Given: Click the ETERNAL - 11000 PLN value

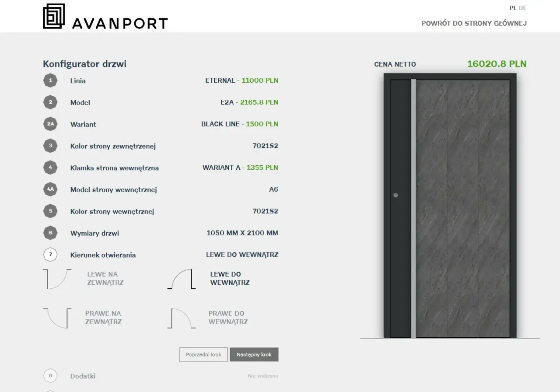Looking at the screenshot, I should (242, 80).
